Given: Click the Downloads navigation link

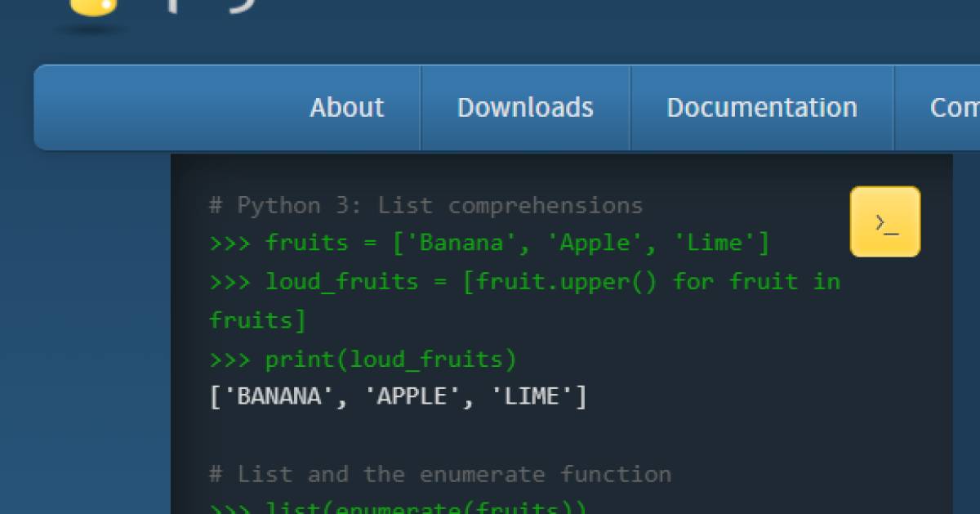Looking at the screenshot, I should coord(526,107).
